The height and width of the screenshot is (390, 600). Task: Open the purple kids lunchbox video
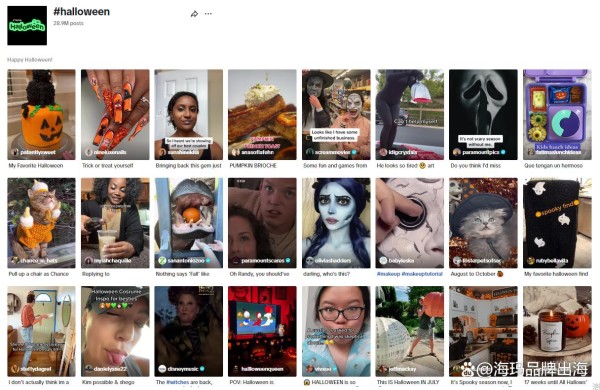(557, 114)
